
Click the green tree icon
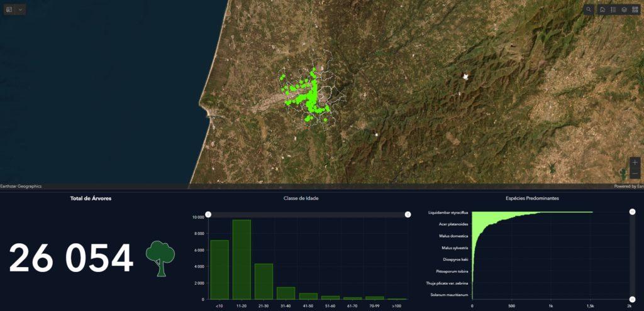160,258
